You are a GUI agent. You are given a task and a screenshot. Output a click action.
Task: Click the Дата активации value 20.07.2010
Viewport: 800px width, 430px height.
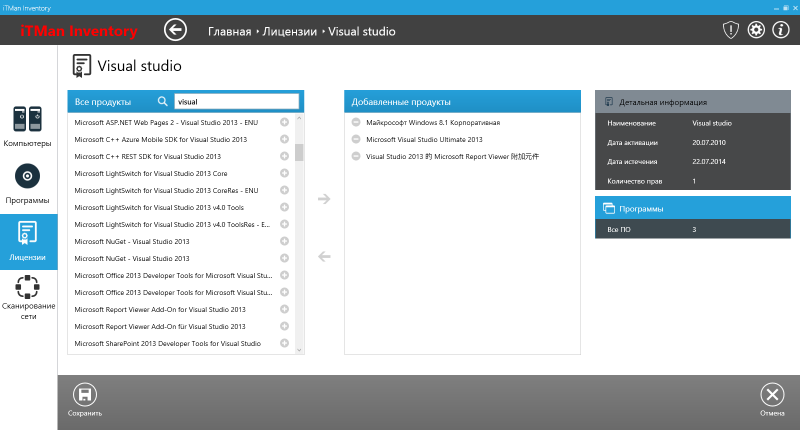pos(709,142)
